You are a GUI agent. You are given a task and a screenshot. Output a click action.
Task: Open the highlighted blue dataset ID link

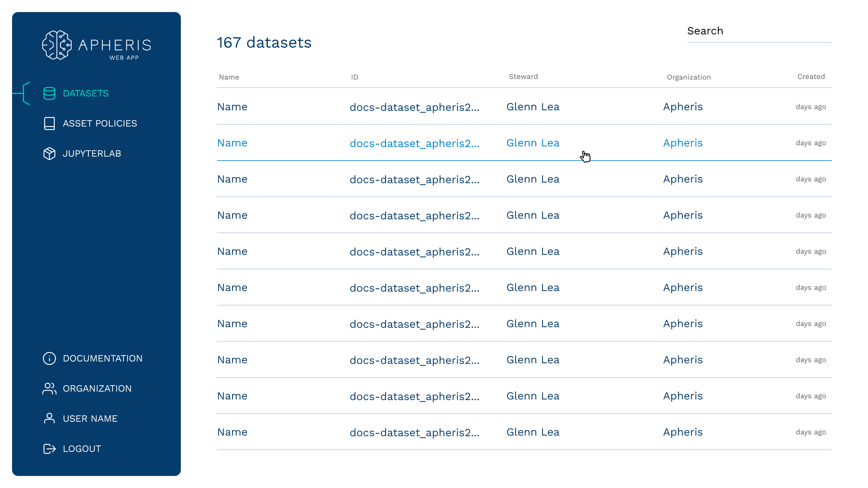[414, 143]
